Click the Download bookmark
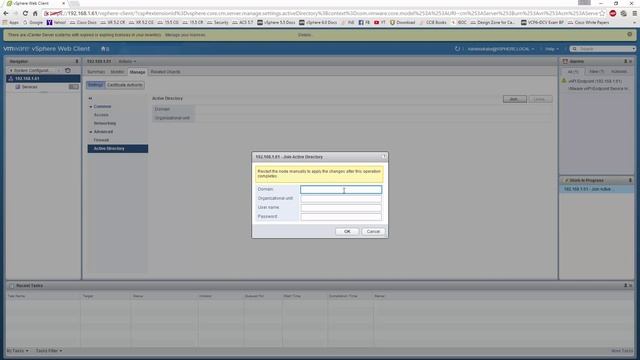The image size is (640, 360). point(402,22)
